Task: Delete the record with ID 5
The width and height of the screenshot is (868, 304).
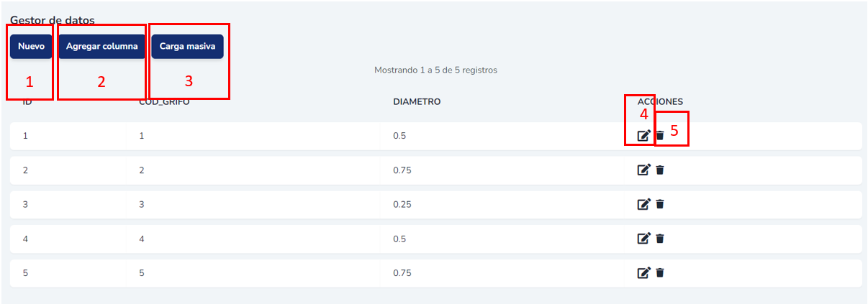Action: click(x=660, y=272)
